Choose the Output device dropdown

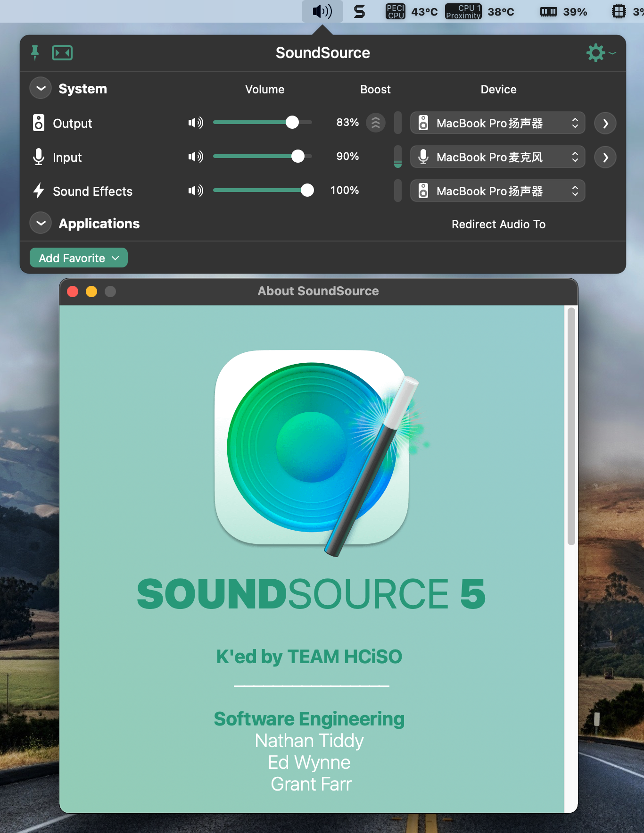click(x=498, y=123)
